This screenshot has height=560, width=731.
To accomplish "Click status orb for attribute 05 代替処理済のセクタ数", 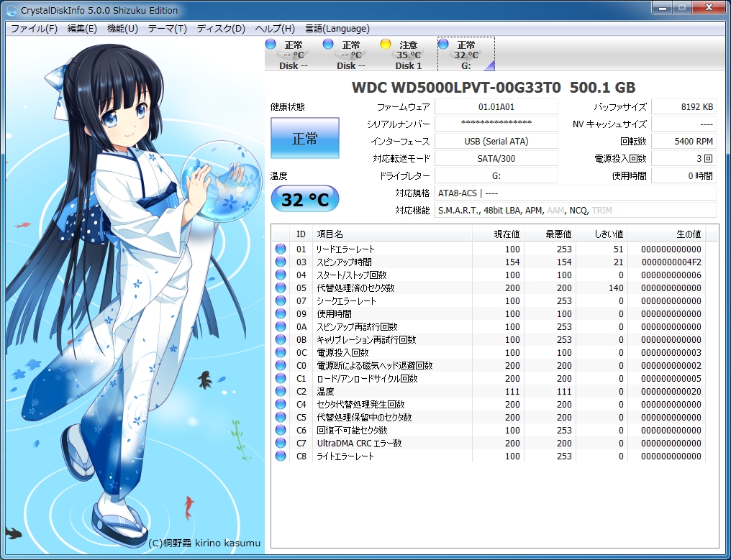I will click(281, 288).
